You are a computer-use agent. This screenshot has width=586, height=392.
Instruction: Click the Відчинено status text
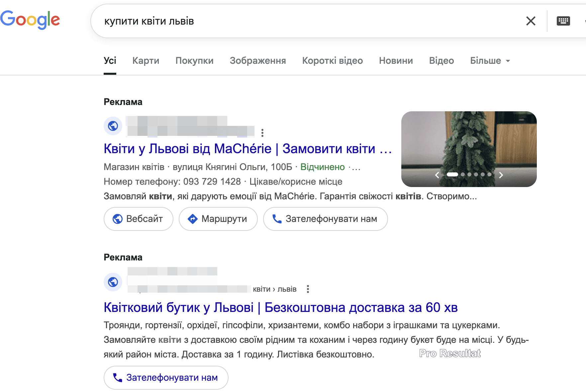pos(323,167)
